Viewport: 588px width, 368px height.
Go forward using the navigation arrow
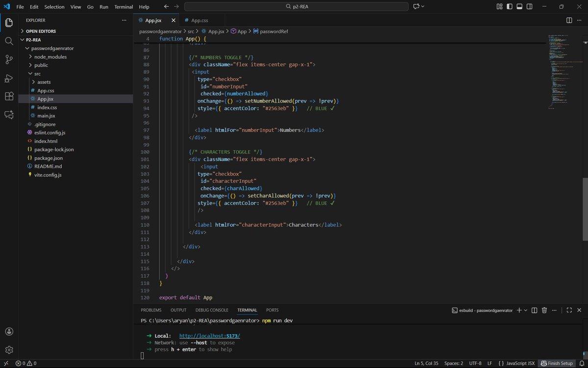(176, 6)
